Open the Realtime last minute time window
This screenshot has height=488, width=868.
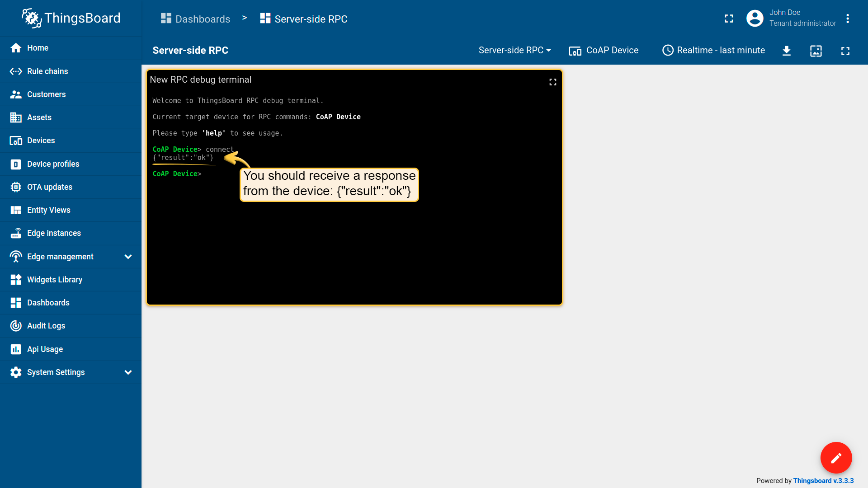tap(713, 51)
